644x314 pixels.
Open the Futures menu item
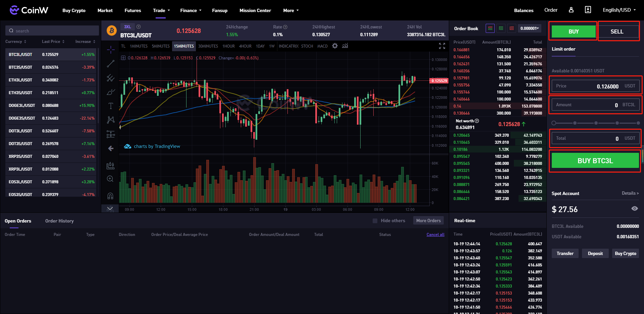(x=133, y=10)
